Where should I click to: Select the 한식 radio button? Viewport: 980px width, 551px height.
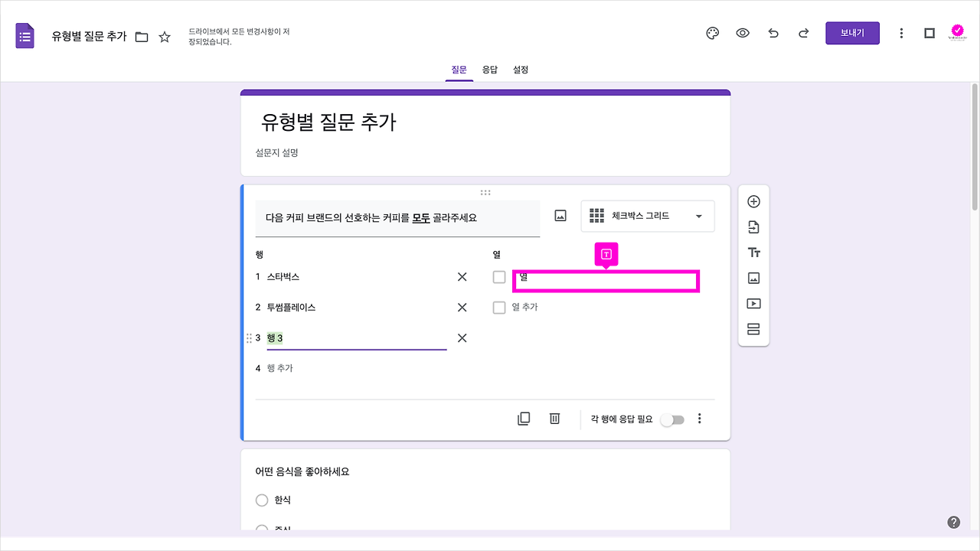click(261, 500)
